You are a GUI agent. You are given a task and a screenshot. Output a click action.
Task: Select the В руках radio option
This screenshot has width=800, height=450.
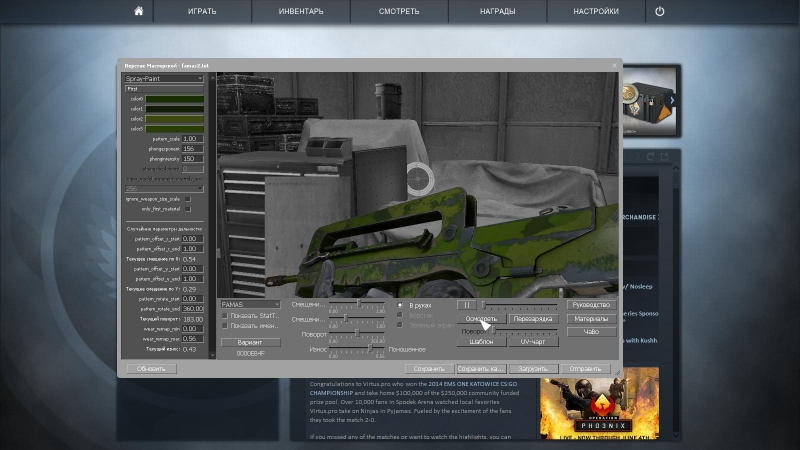(400, 305)
